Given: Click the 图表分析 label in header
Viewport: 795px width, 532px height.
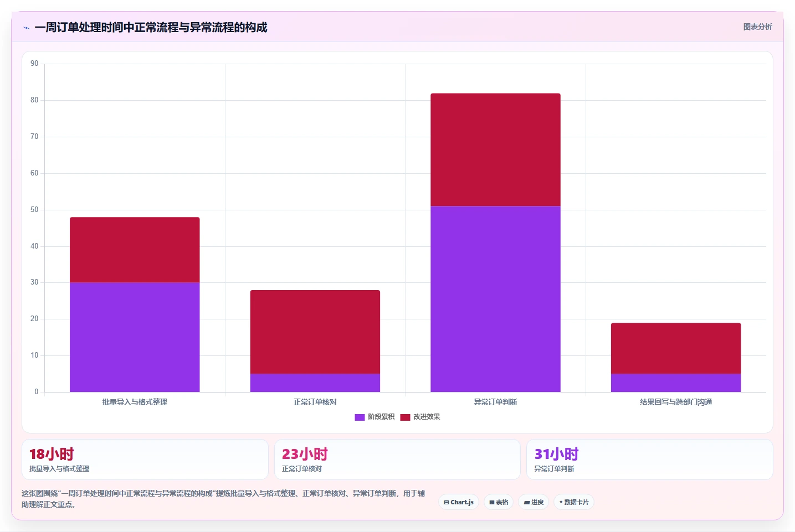Looking at the screenshot, I should point(757,27).
